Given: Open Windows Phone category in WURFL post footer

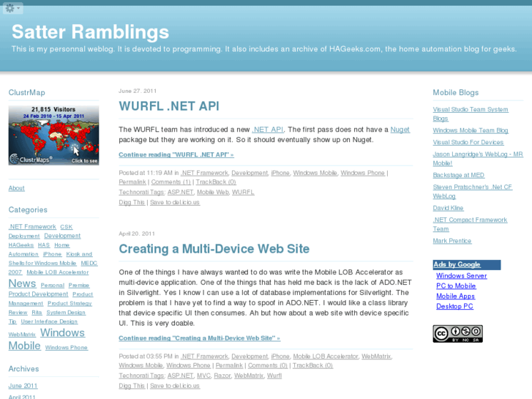Looking at the screenshot, I should pos(363,173).
